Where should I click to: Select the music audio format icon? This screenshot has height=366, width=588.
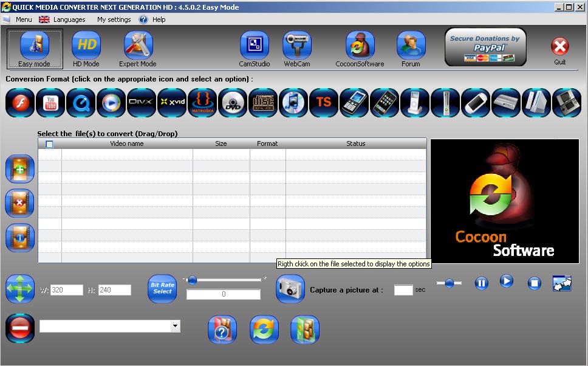coord(293,103)
